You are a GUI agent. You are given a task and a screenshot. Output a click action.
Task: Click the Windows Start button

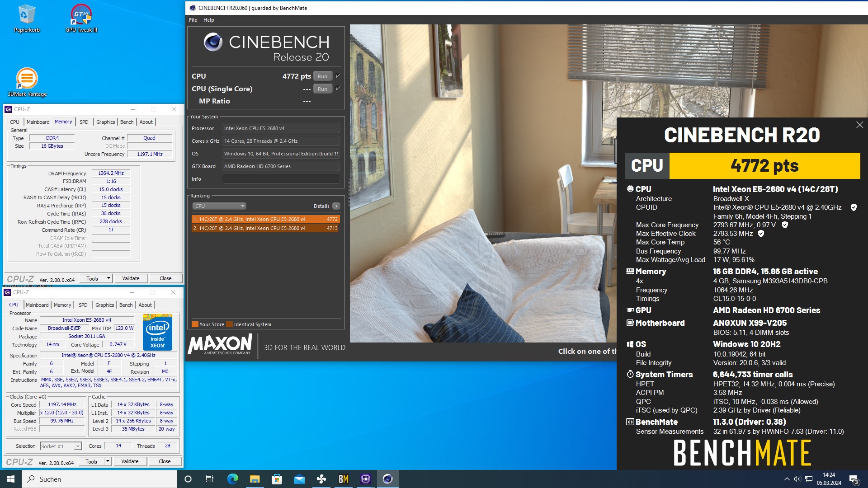click(11, 479)
